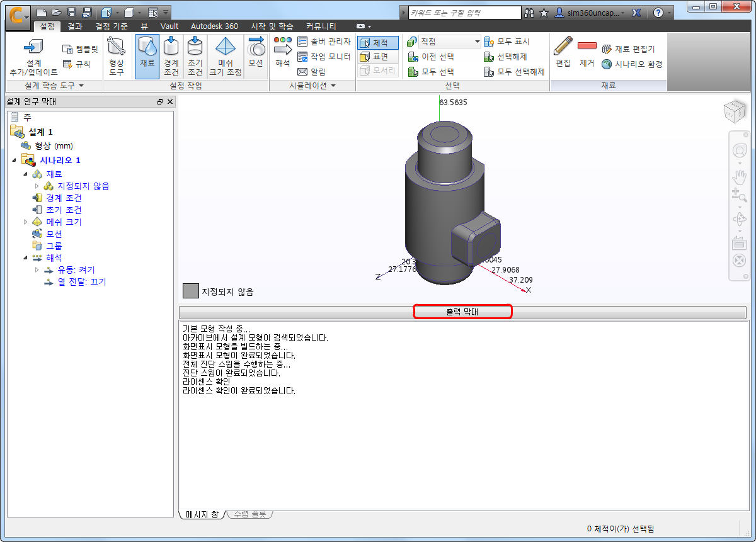The height and width of the screenshot is (542, 756).
Task: Click the Save icon in quick access toolbar
Action: 72,12
